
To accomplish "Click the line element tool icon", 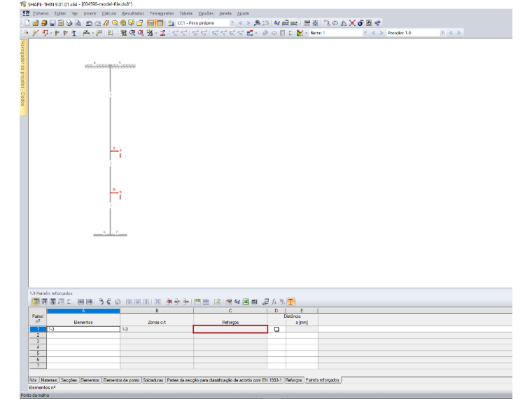I will pyautogui.click(x=35, y=33).
